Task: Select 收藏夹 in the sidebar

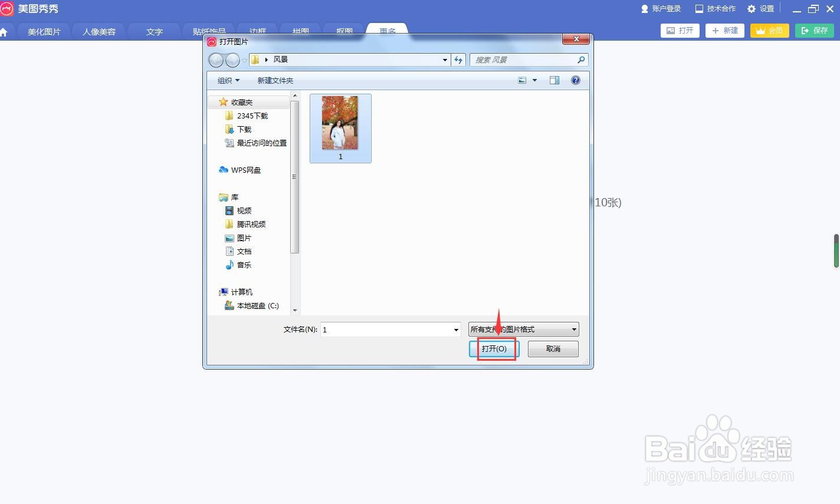Action: pyautogui.click(x=248, y=102)
